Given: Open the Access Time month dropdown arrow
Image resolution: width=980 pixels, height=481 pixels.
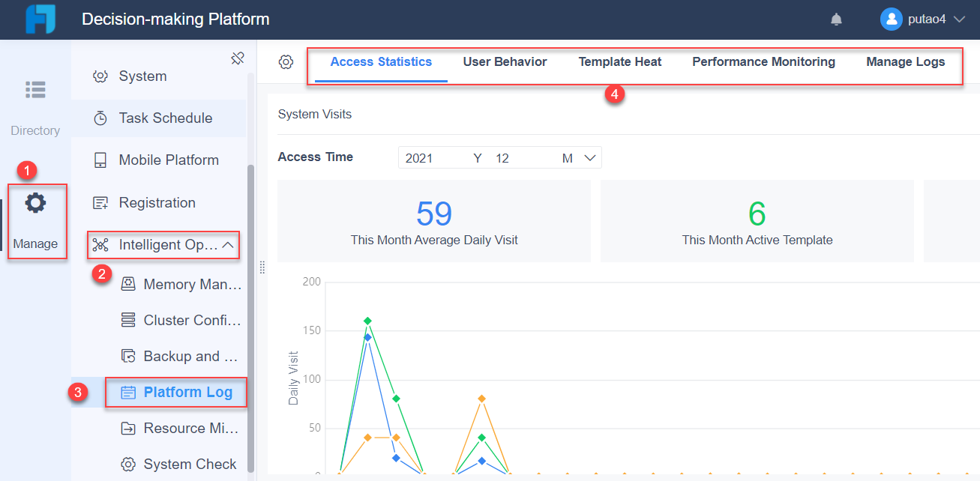Looking at the screenshot, I should 590,158.
